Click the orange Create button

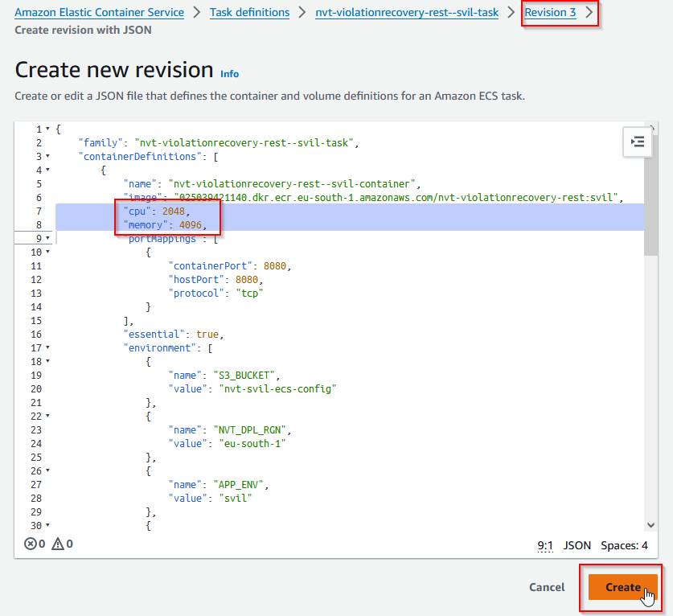pyautogui.click(x=622, y=587)
